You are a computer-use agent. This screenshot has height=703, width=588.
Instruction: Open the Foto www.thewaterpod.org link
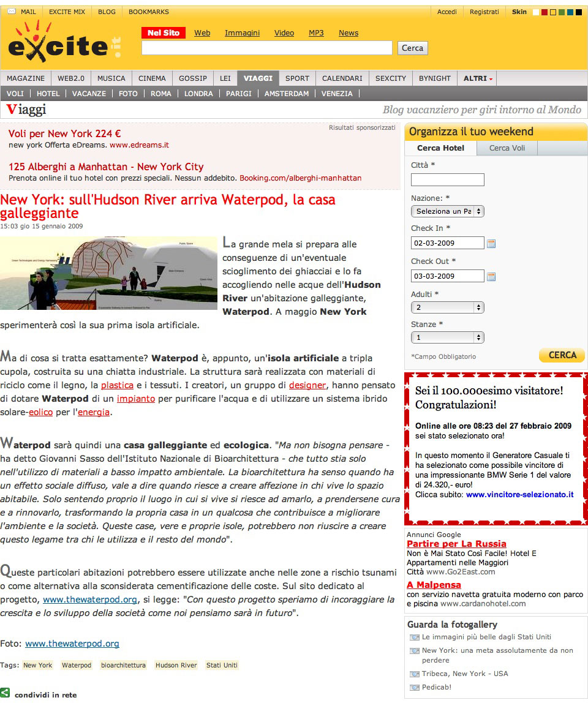[72, 644]
